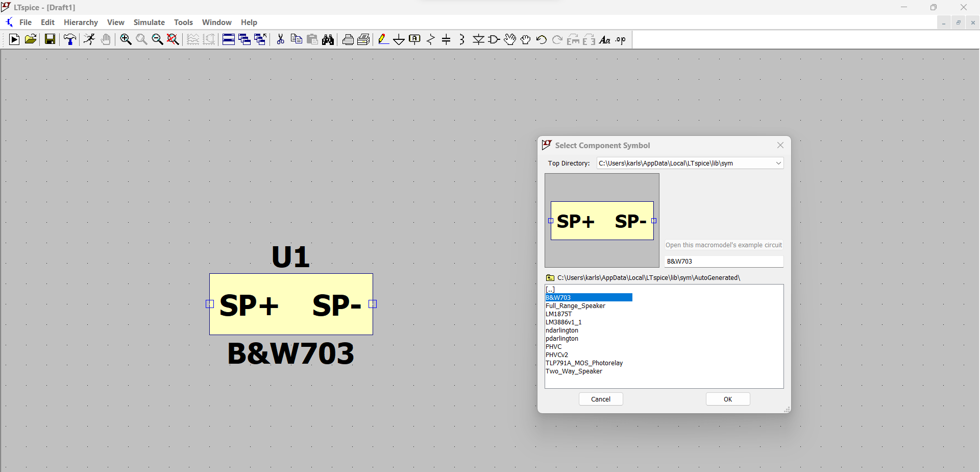The height and width of the screenshot is (472, 980).
Task: Select TLP791A_MOS_Photorelay in the list
Action: click(x=584, y=363)
